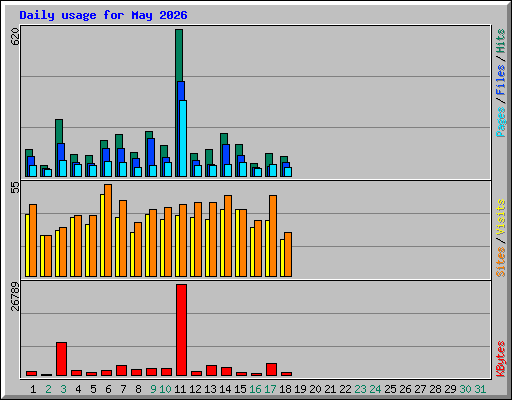512x400 pixels.
Task: Click the red KBytes bar for day 3
Action: pyautogui.click(x=61, y=359)
